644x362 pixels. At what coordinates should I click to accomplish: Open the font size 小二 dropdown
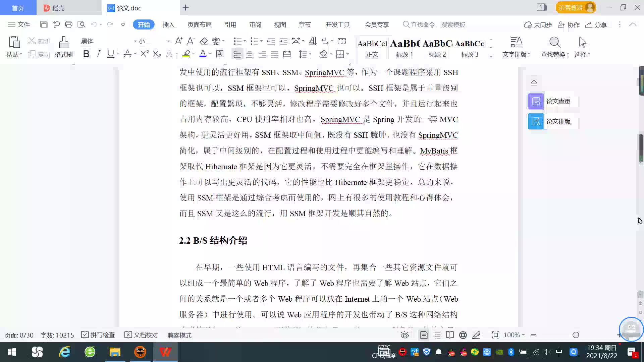pos(168,41)
